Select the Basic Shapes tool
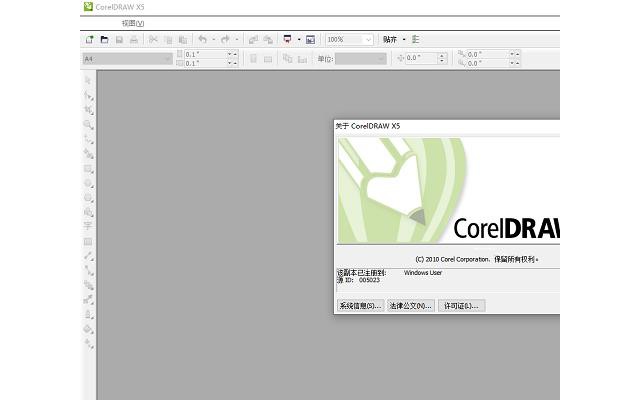640x400 pixels. click(89, 212)
